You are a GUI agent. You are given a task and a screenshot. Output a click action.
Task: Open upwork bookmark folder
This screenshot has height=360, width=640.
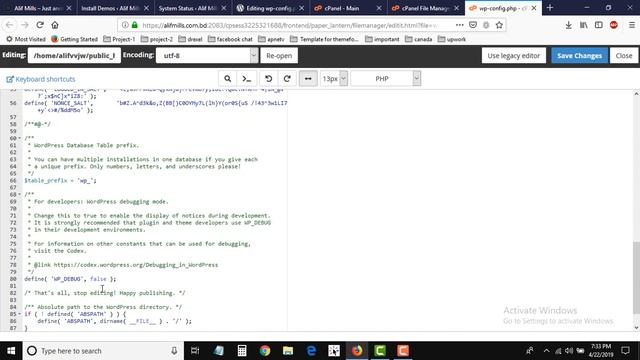coord(451,39)
